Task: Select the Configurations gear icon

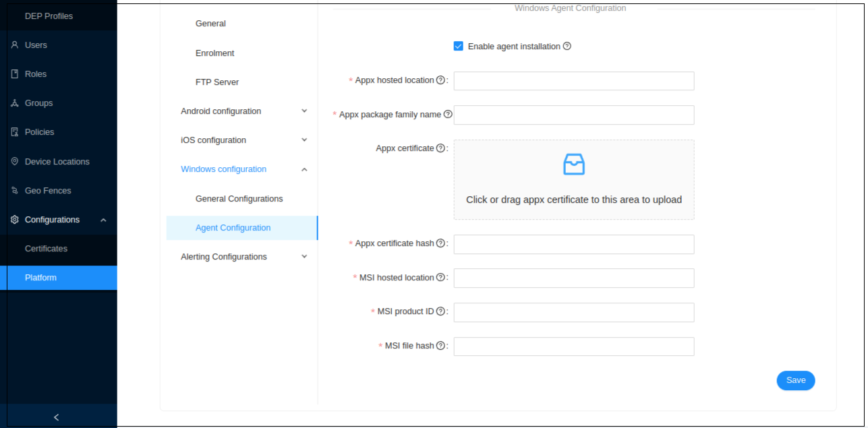Action: pyautogui.click(x=13, y=219)
